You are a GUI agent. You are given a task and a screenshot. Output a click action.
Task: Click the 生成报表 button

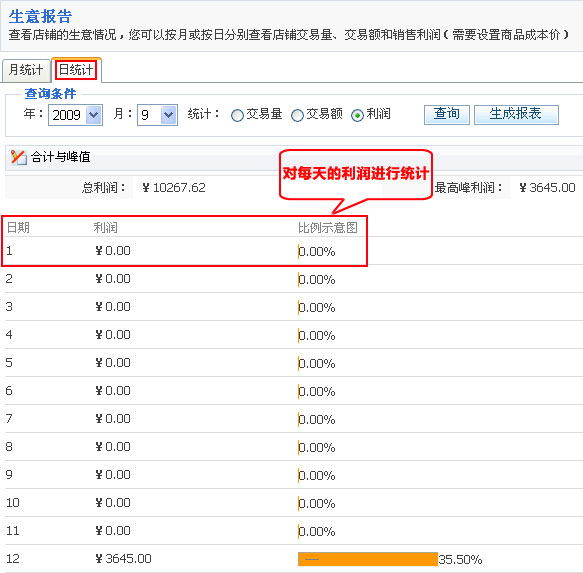coord(516,115)
